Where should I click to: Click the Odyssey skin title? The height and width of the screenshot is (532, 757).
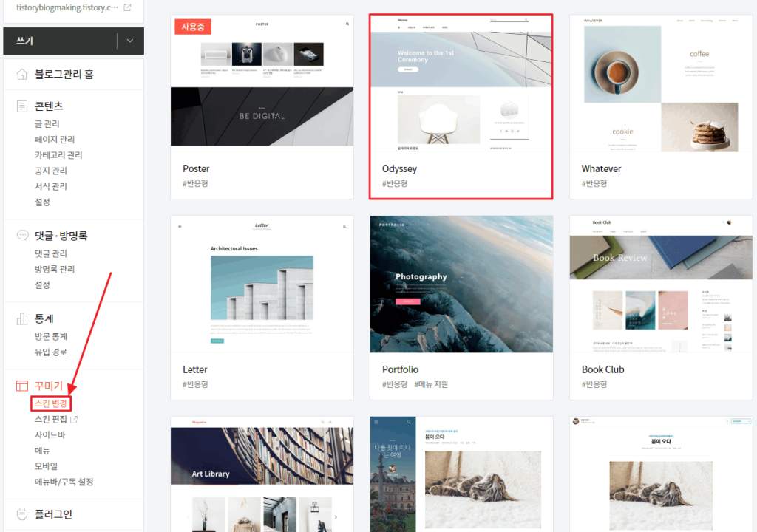[x=399, y=169]
